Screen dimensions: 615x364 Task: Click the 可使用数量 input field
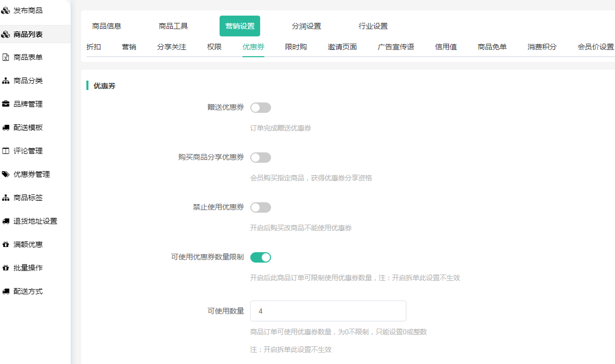[328, 311]
